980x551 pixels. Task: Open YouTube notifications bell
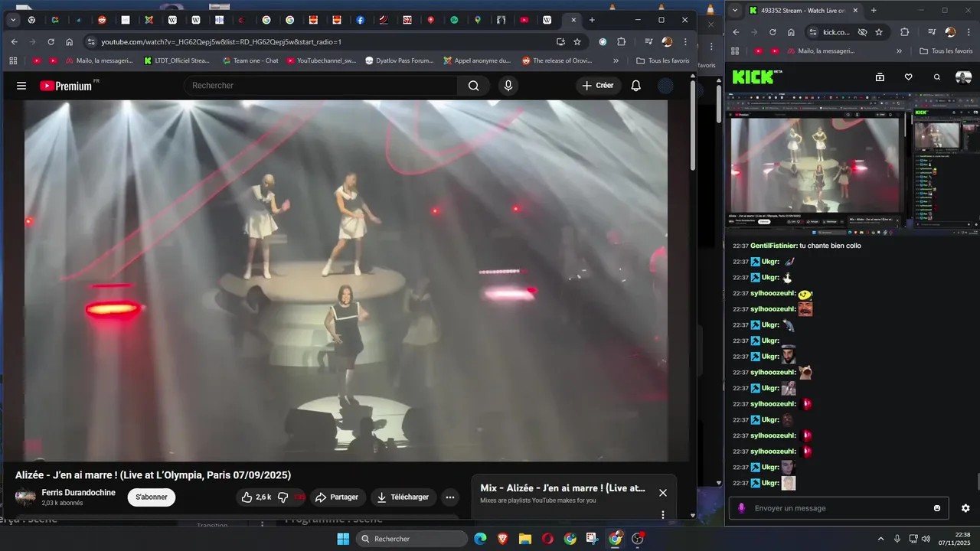pyautogui.click(x=635, y=86)
